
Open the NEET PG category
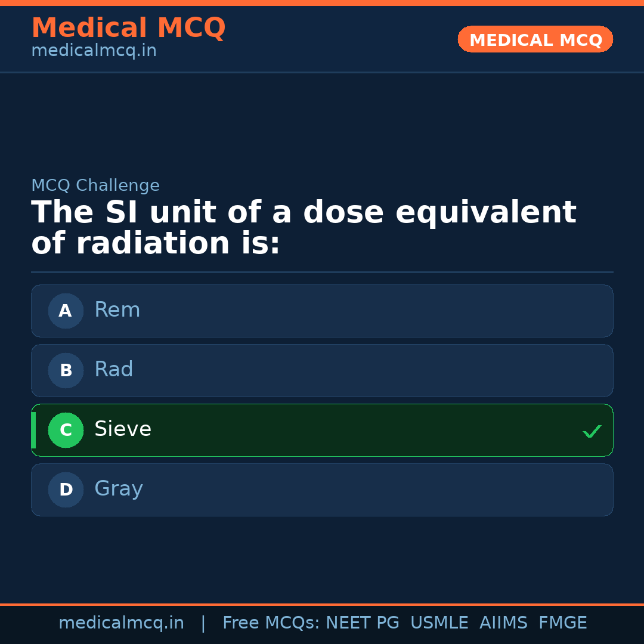pyautogui.click(x=362, y=623)
